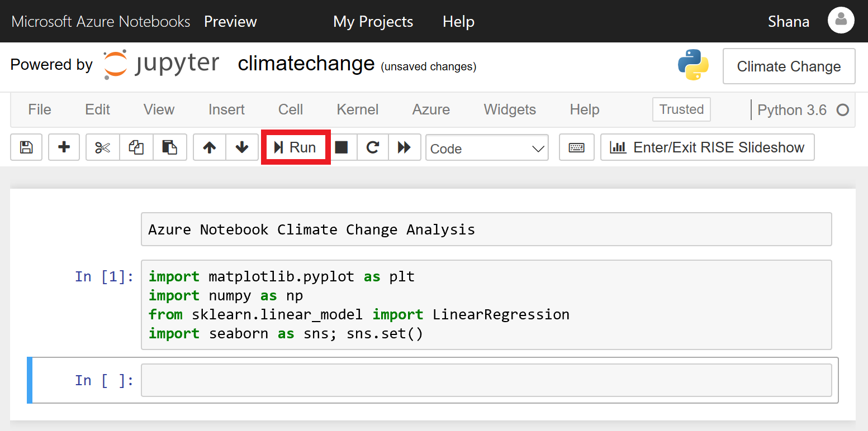Click into the empty code cell
The height and width of the screenshot is (431, 868).
(486, 380)
